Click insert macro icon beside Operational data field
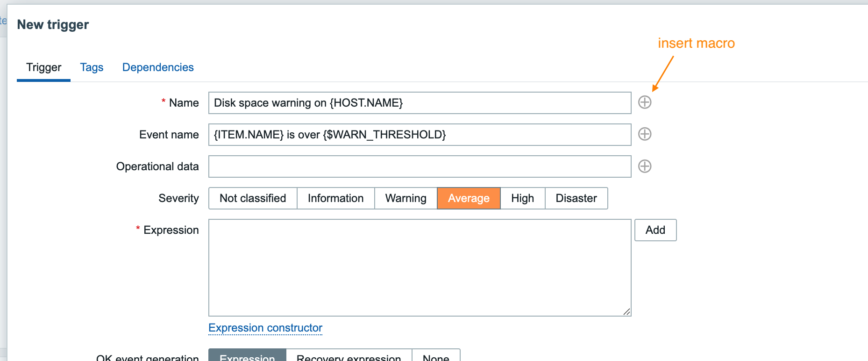Image resolution: width=868 pixels, height=361 pixels. (645, 166)
